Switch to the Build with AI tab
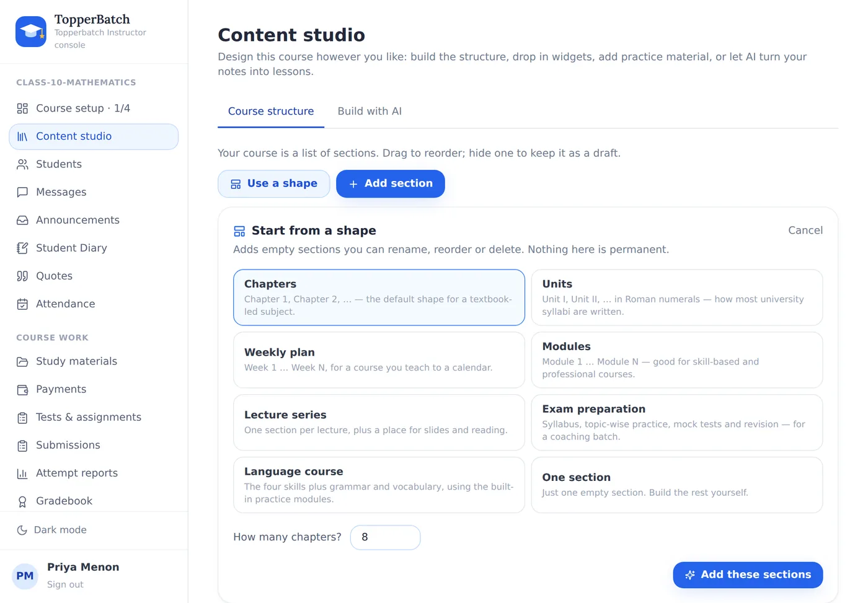The width and height of the screenshot is (868, 603). coord(370,112)
